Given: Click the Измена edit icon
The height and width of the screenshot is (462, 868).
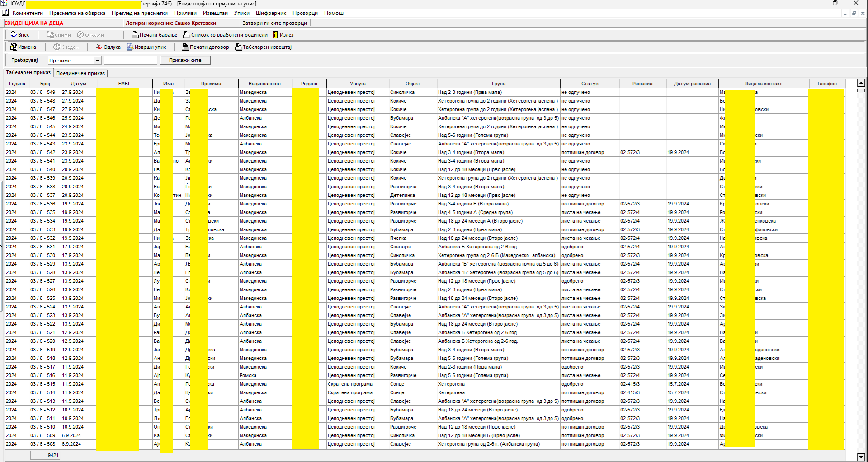Looking at the screenshot, I should pos(14,47).
